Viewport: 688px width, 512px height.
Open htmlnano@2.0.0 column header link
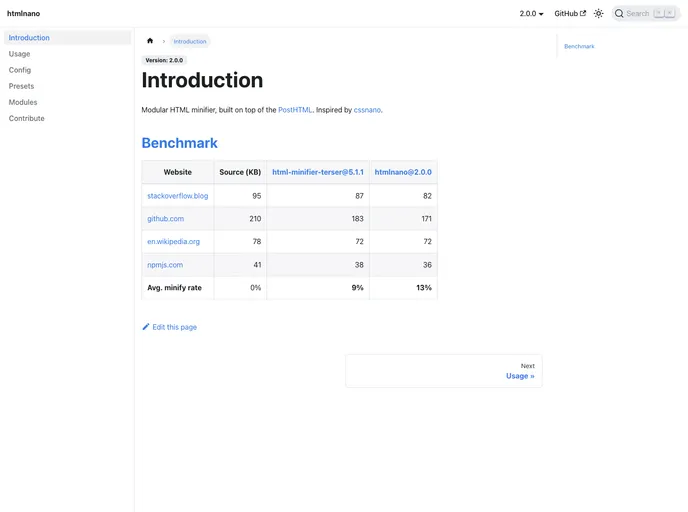(x=403, y=172)
